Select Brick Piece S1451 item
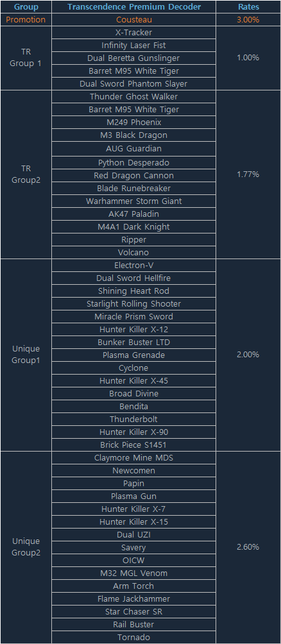The height and width of the screenshot is (644, 281). 134,445
